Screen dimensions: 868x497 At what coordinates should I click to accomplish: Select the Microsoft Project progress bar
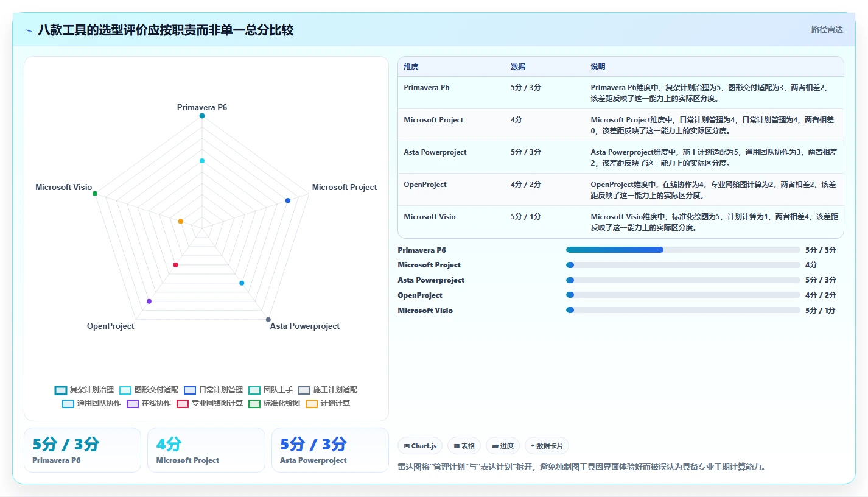click(683, 265)
